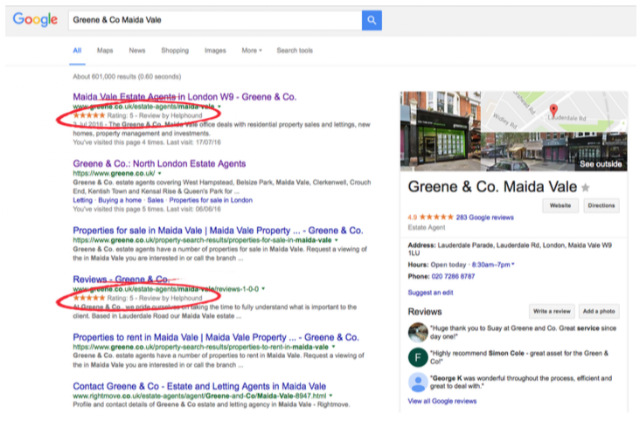Open the Sales sitelink
Screen dimensions: 640x421
[x=155, y=200]
